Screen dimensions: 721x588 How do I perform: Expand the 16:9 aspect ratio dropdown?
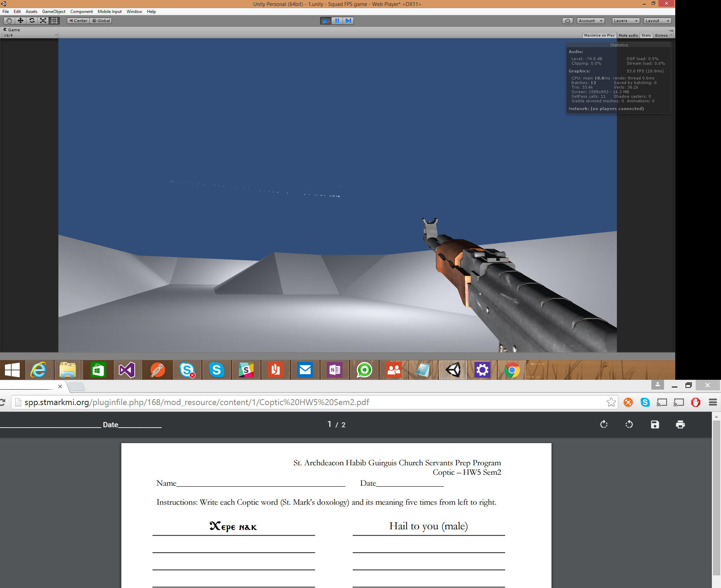[30, 35]
